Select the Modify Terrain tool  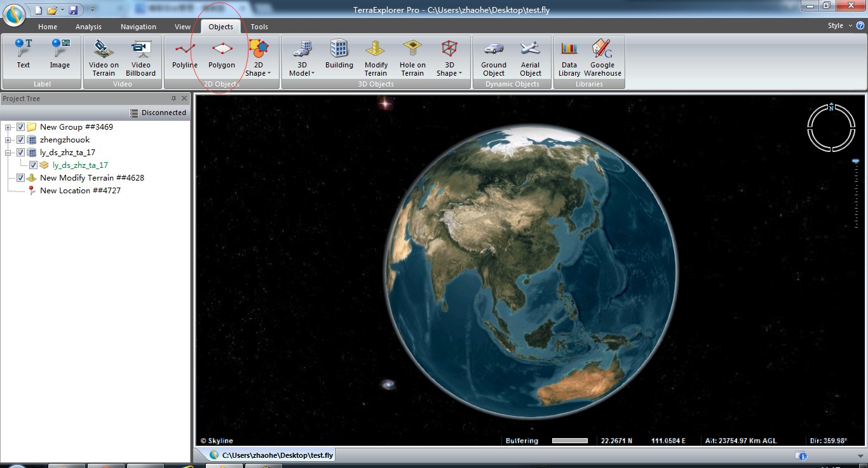376,57
